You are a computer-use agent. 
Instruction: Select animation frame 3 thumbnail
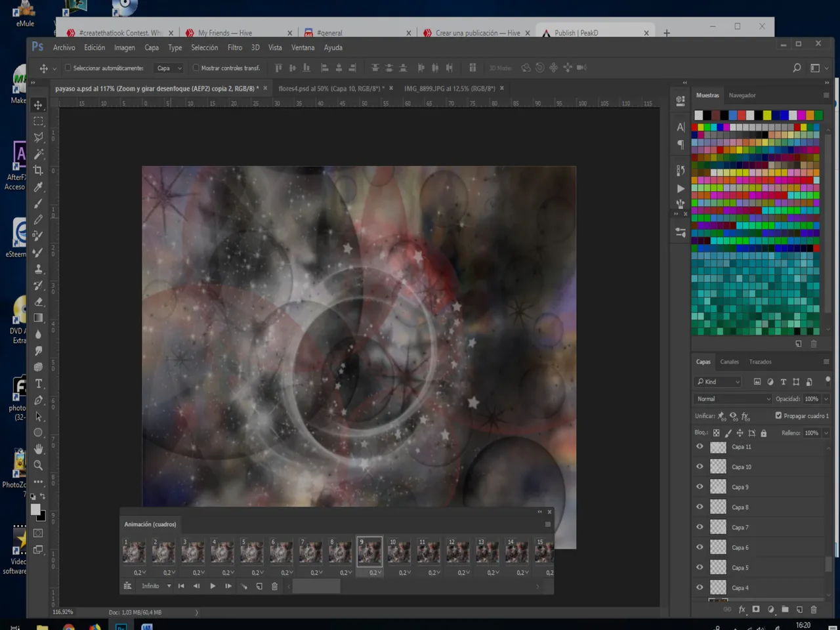click(192, 552)
